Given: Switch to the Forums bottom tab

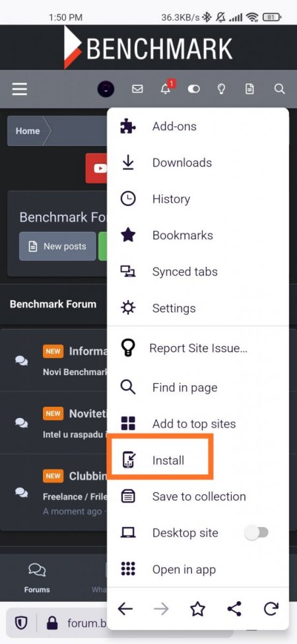Looking at the screenshot, I should click(x=37, y=579).
